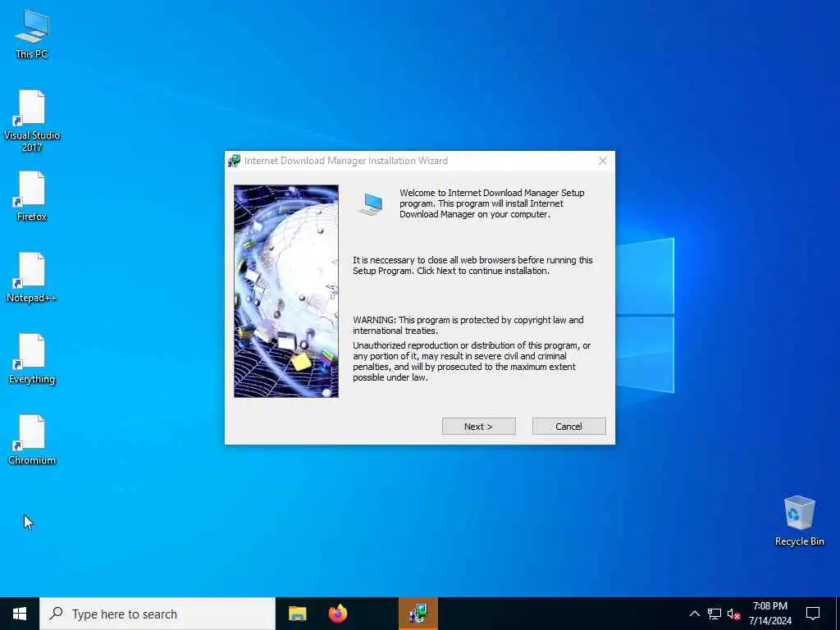Show hidden system tray icons
Viewport: 840px width, 630px height.
(x=694, y=614)
